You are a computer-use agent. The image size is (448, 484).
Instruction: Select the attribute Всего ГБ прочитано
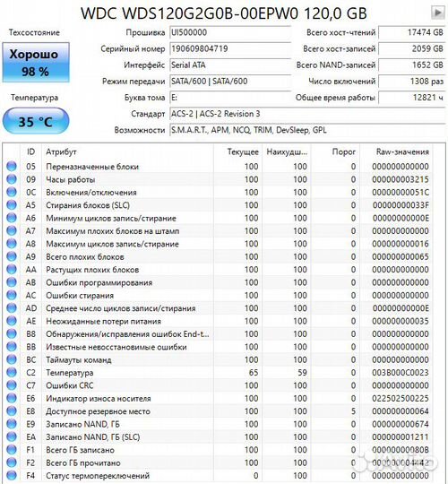tap(83, 463)
